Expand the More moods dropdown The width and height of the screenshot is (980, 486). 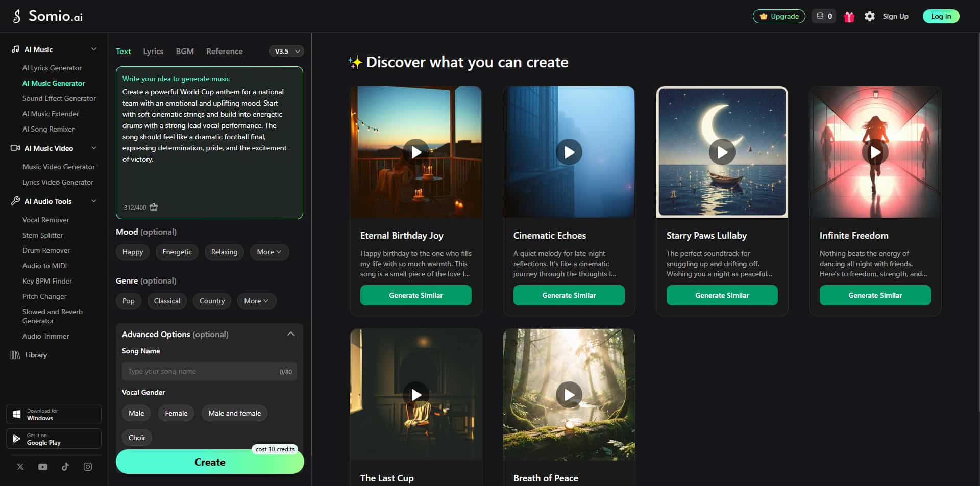(x=269, y=252)
